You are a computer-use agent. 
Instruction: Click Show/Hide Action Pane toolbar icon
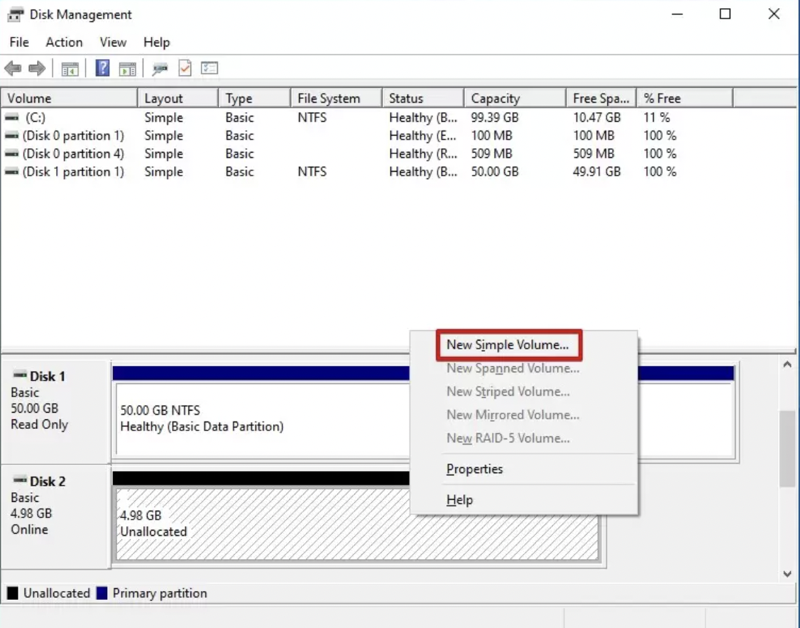(127, 69)
